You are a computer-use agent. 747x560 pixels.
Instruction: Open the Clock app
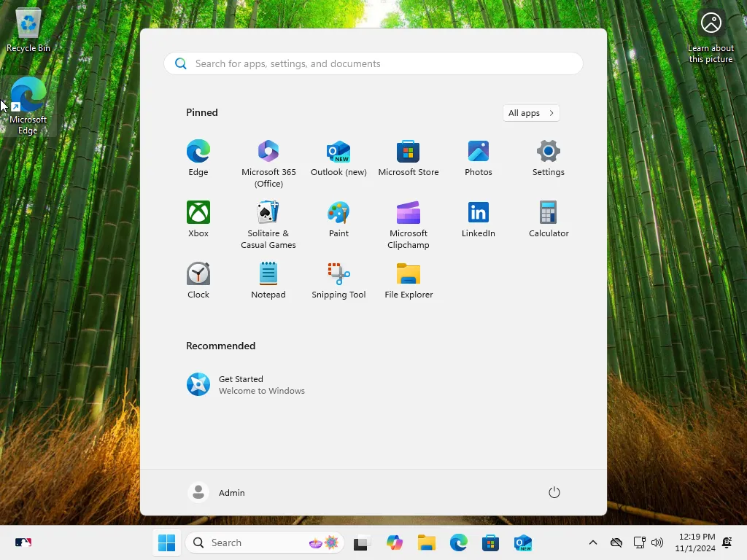pyautogui.click(x=198, y=281)
